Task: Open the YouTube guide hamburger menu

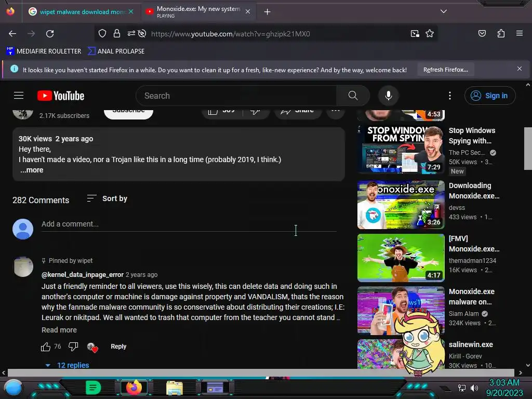Action: (x=19, y=96)
